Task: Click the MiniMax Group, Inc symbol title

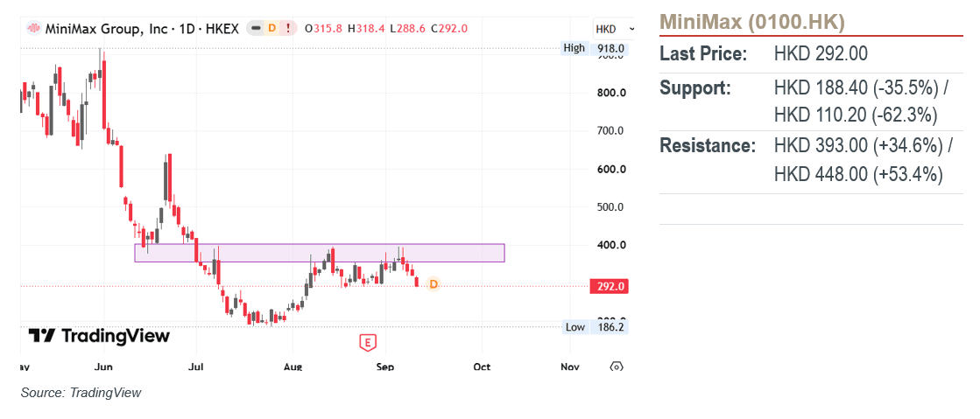Action: tap(141, 28)
